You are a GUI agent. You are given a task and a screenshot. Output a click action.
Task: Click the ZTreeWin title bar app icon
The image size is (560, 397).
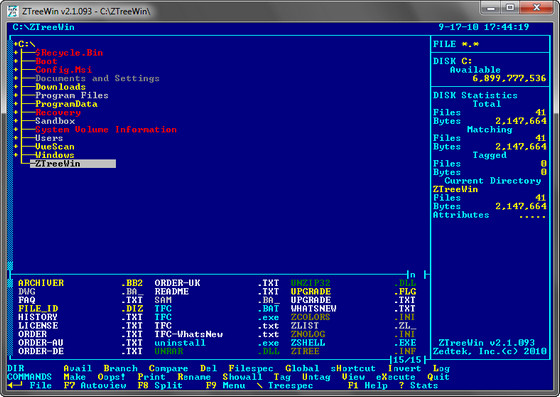tap(13, 11)
